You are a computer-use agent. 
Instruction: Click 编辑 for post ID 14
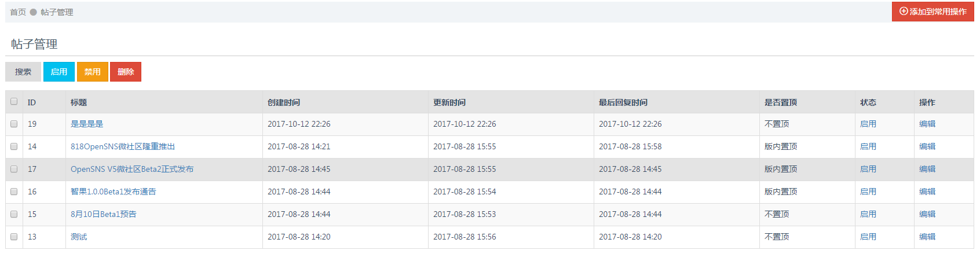pos(927,146)
